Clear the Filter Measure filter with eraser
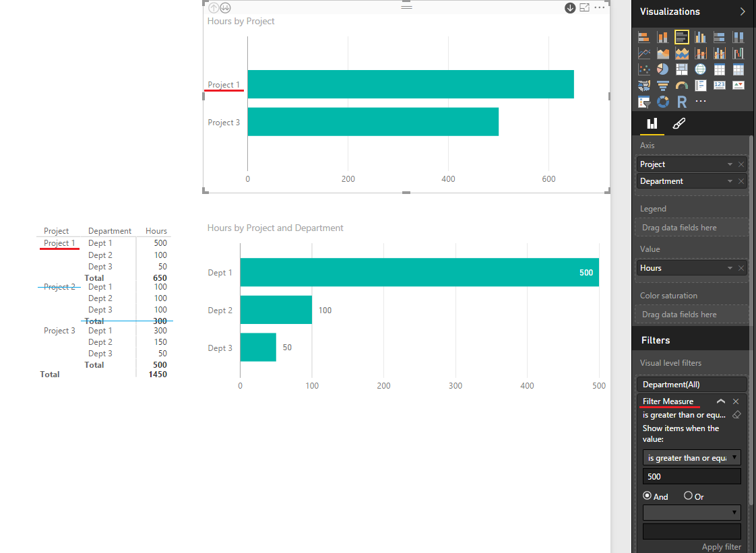Viewport: 756px width, 553px height. [x=736, y=415]
